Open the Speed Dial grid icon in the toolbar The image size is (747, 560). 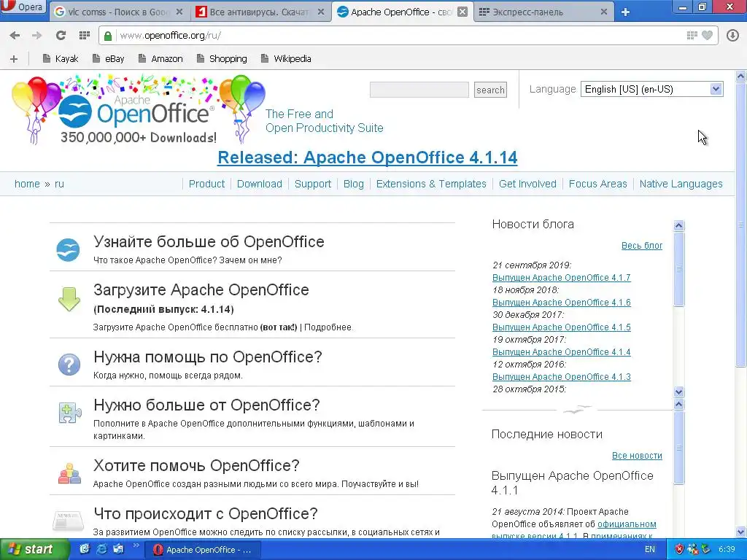click(85, 35)
